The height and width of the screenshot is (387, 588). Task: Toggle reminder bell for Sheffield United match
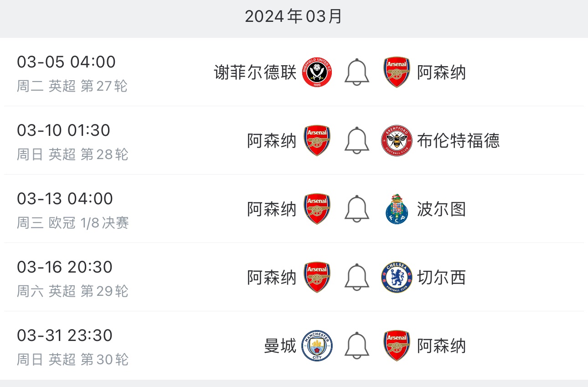[x=357, y=72]
